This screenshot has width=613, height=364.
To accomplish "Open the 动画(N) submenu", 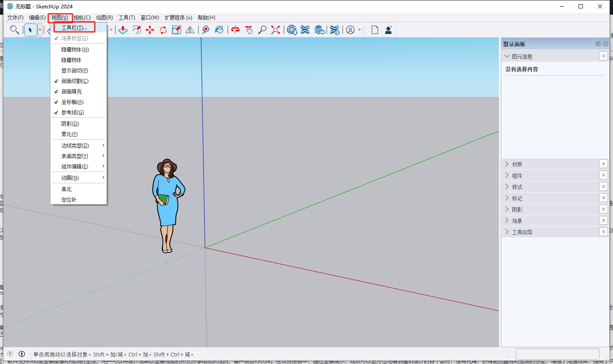I will pyautogui.click(x=78, y=178).
